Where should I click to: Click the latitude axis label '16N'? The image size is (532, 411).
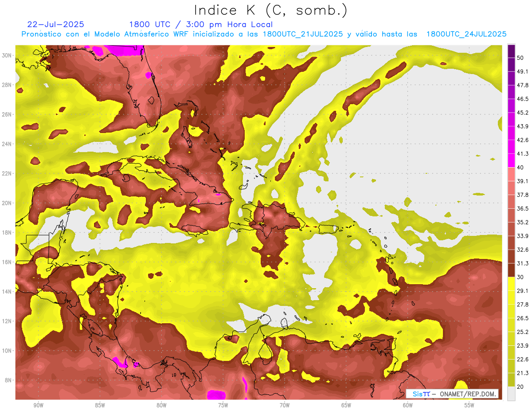[x=7, y=262]
